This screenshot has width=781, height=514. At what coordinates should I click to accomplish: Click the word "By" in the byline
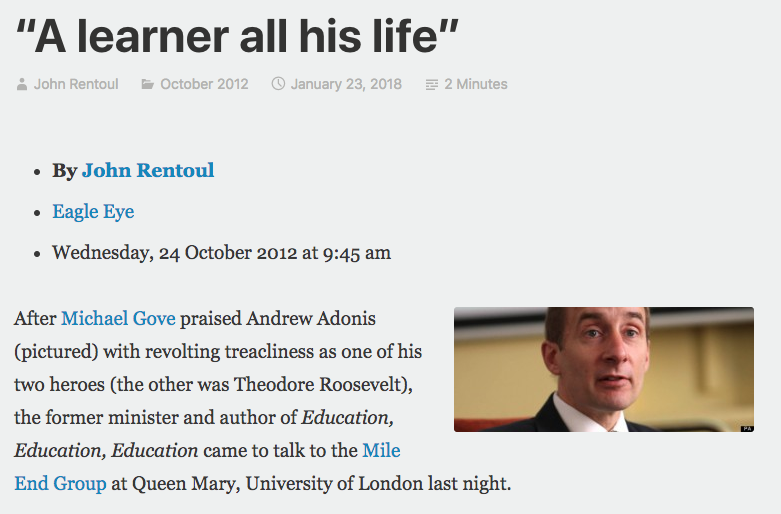(65, 170)
